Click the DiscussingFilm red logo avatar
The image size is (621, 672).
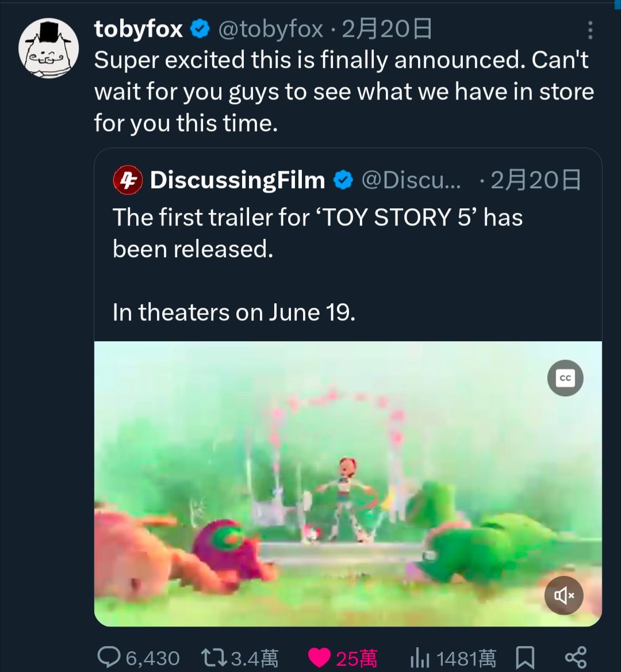tap(128, 180)
